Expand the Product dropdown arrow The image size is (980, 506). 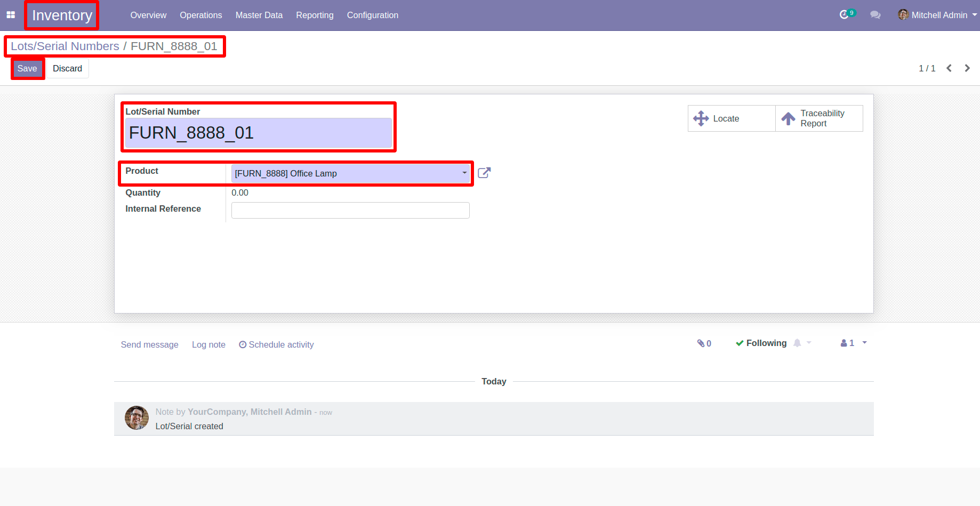tap(464, 173)
